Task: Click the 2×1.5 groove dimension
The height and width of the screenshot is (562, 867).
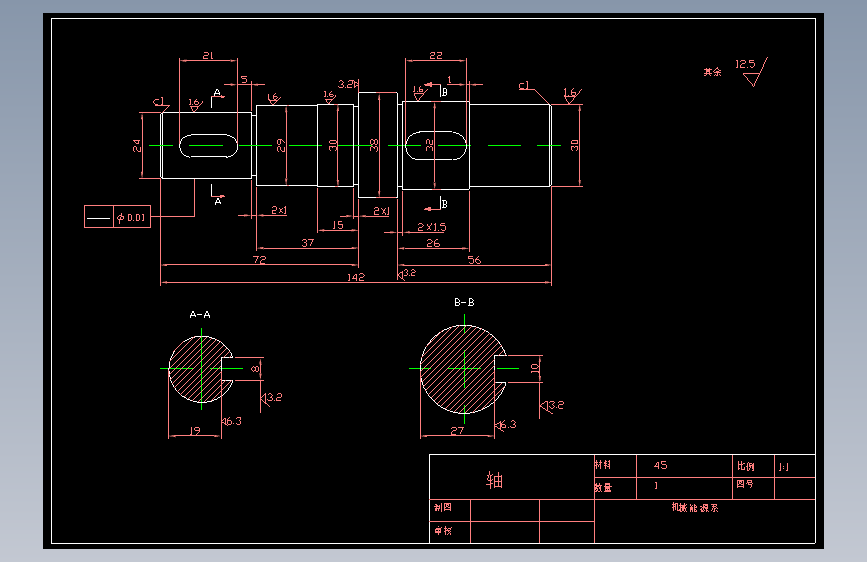Action: pos(432,227)
